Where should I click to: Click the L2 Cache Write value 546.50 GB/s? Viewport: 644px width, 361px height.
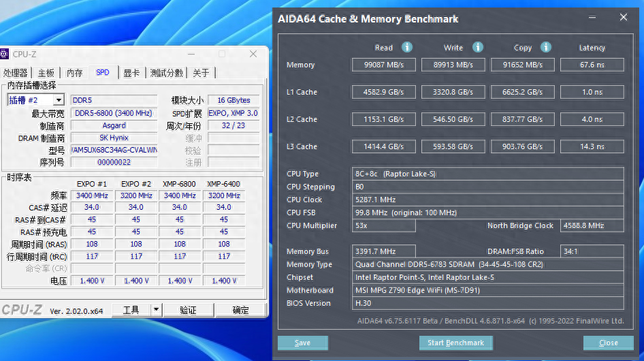tap(453, 119)
